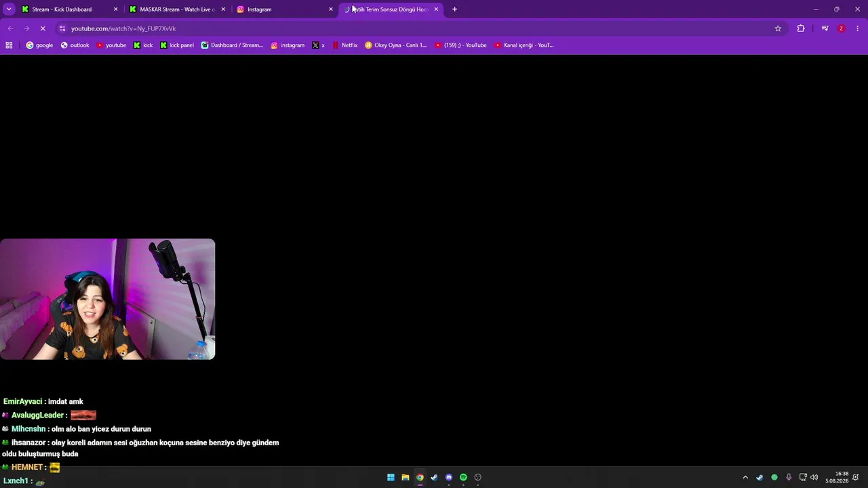Click the Chrome icon in the taskbar

coord(420,477)
